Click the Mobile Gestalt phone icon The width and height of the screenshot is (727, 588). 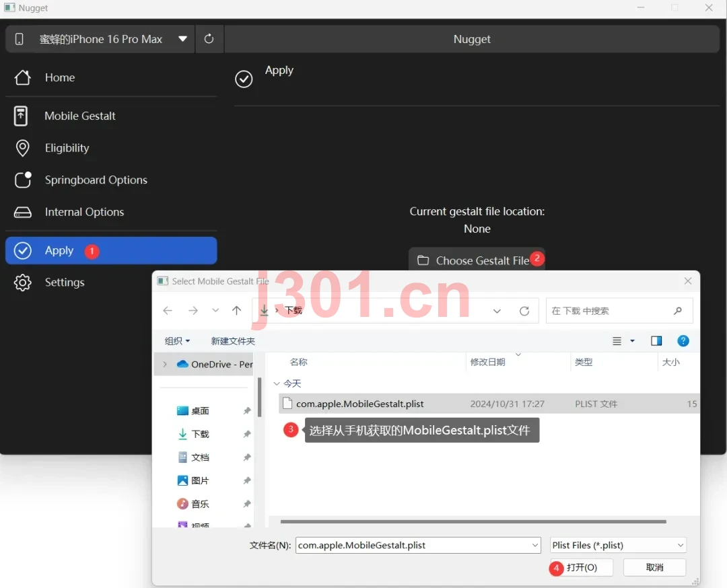pyautogui.click(x=20, y=116)
